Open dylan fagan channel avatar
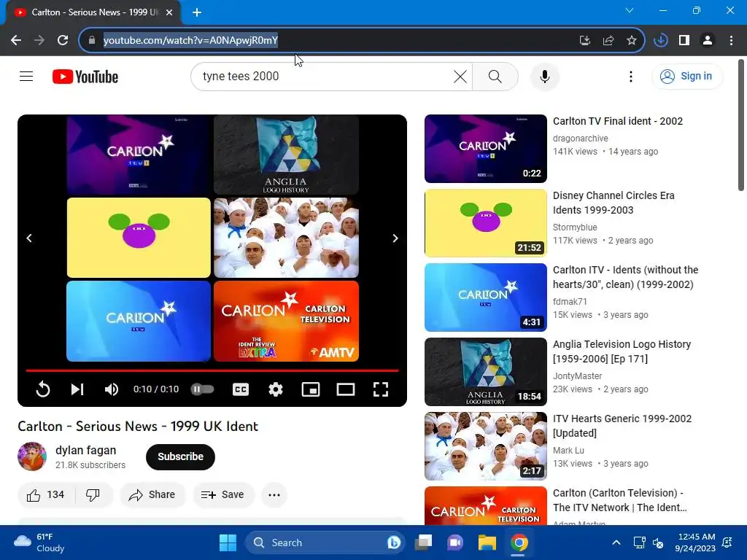 click(x=32, y=456)
